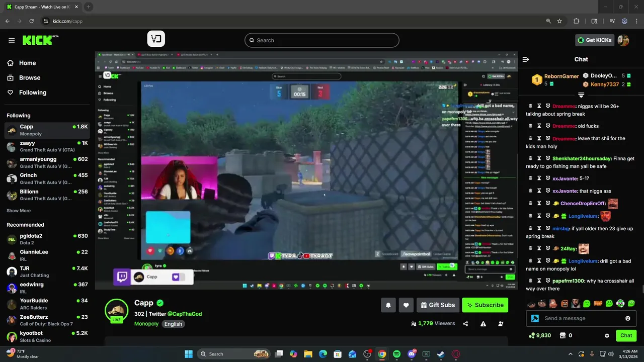Open Discord from the taskbar
The width and height of the screenshot is (644, 362).
(412, 354)
